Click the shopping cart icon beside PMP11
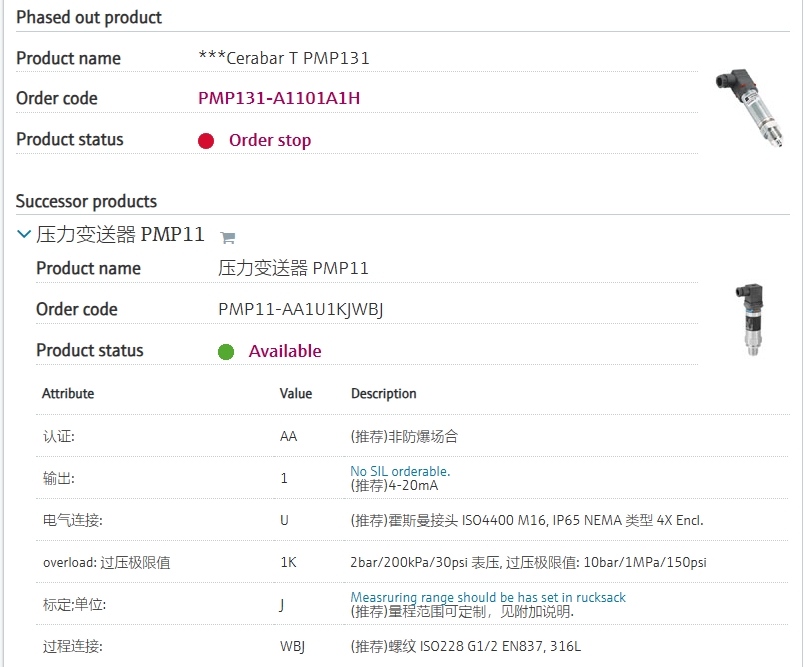Viewport: 805px width, 667px height. [227, 238]
